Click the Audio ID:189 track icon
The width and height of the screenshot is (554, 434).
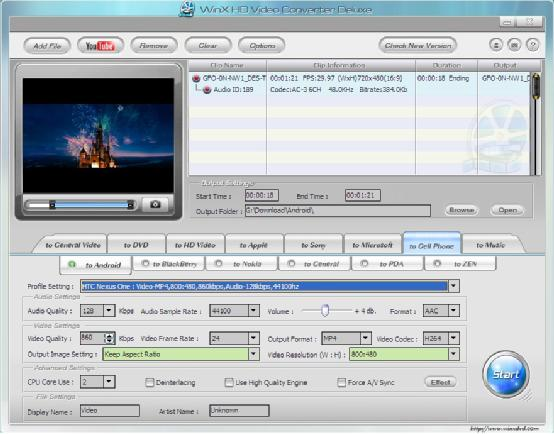(207, 90)
